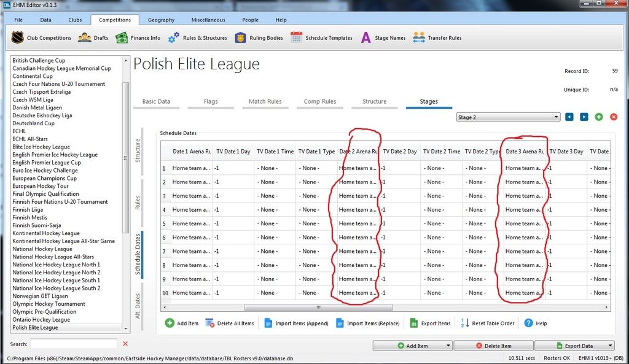The image size is (629, 364).
Task: Open the Miscellaneous menu
Action: (208, 20)
